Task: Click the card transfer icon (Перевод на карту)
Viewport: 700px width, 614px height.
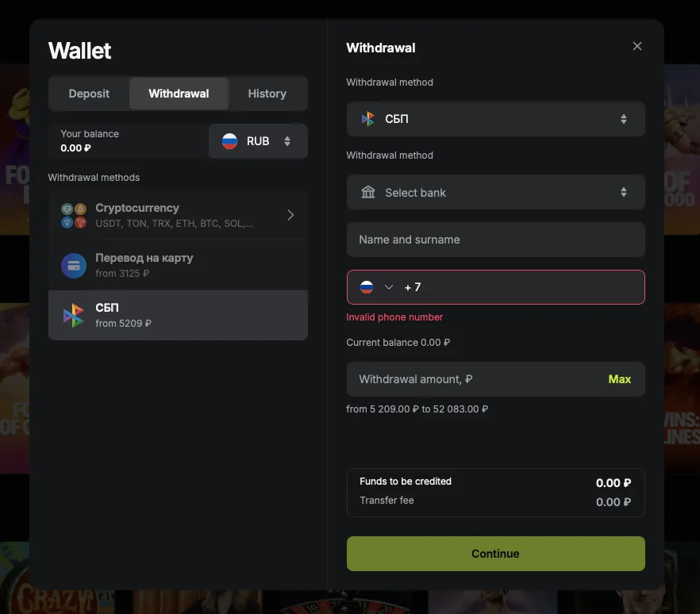Action: pos(74,266)
